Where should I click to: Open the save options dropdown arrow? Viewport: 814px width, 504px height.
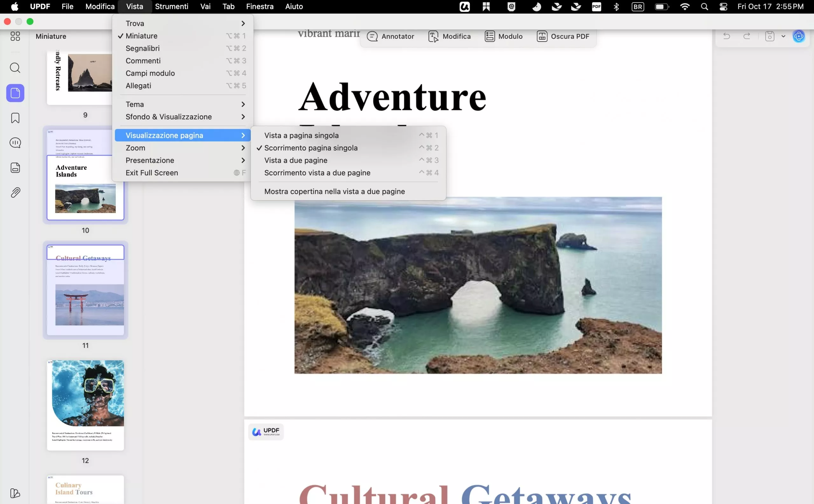783,36
